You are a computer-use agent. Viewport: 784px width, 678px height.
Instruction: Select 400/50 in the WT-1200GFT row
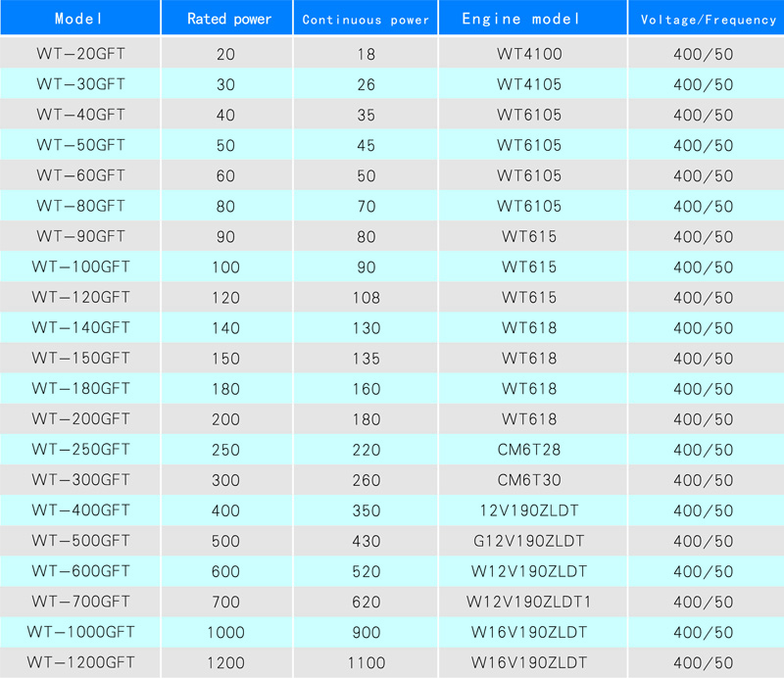pos(706,662)
